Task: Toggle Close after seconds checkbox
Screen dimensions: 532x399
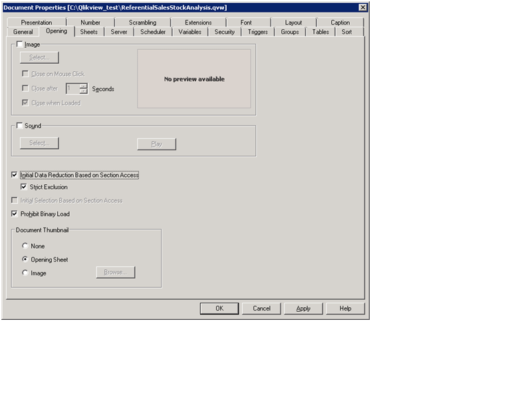Action: tap(25, 88)
